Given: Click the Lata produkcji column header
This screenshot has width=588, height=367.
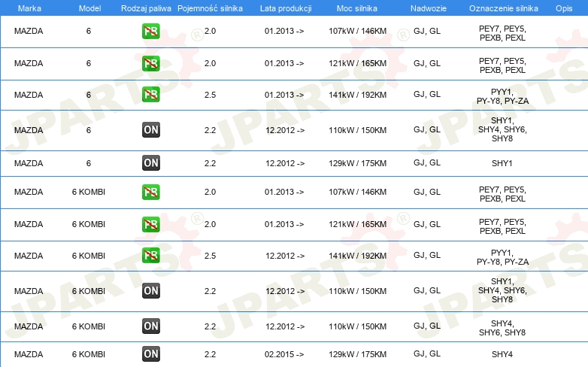Looking at the screenshot, I should point(286,8).
